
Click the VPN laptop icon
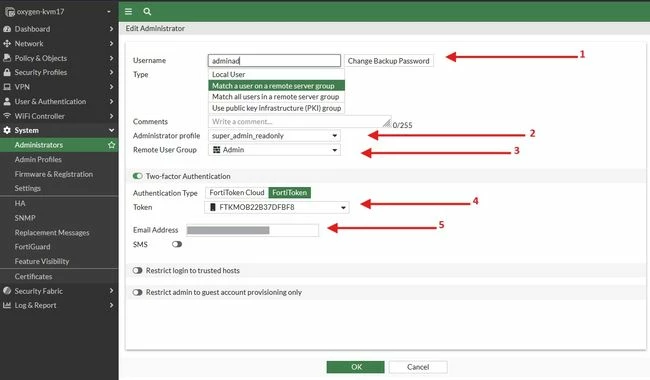[7, 87]
